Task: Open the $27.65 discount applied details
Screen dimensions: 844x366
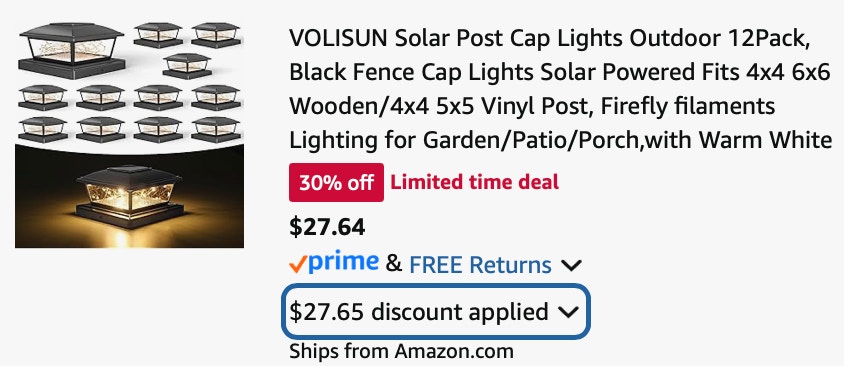Action: tap(435, 312)
